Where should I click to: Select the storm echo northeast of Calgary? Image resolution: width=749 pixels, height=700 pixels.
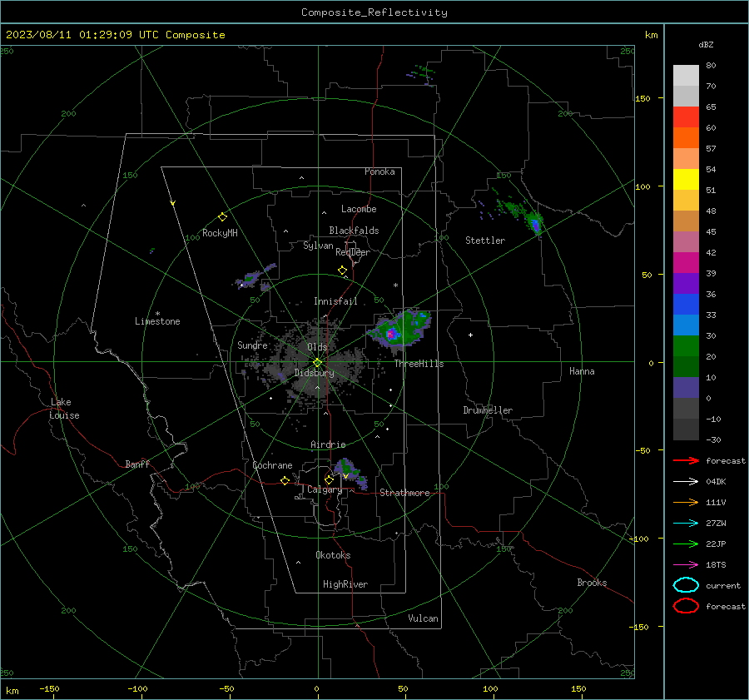351,473
